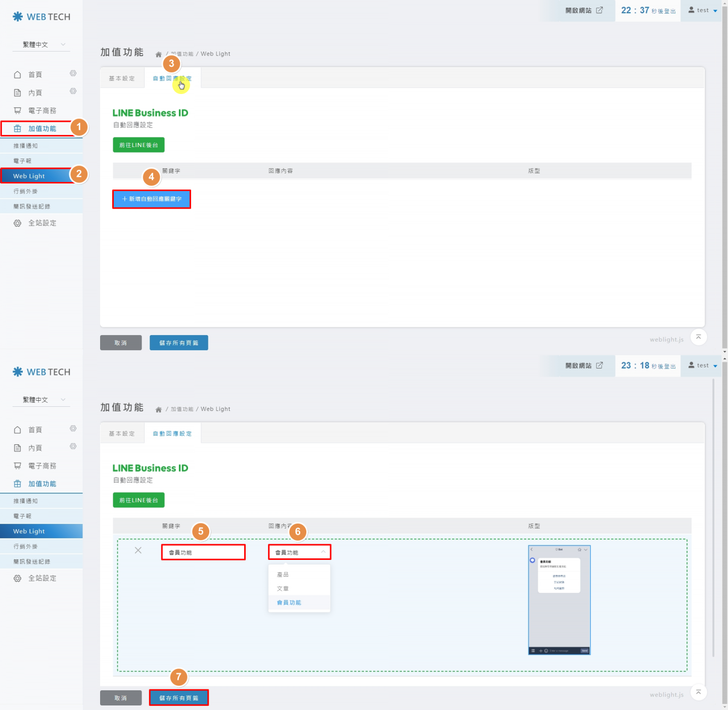728x710 pixels.
Task: Switch to the 自動回應設定 tab
Action: (172, 78)
